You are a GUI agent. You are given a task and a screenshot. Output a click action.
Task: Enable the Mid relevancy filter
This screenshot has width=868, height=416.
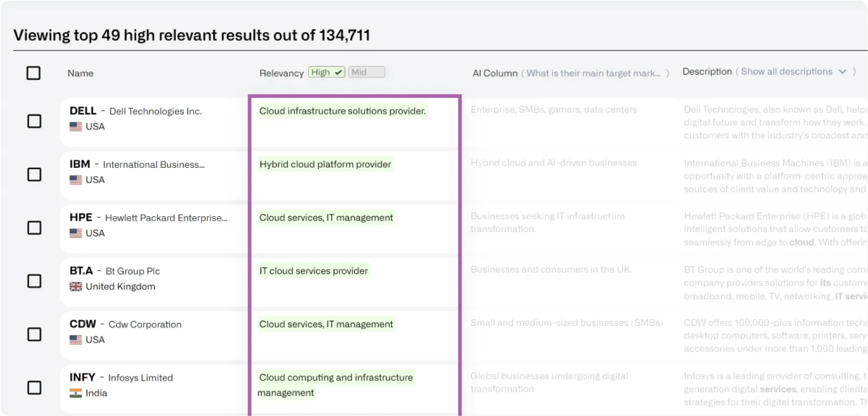point(366,71)
